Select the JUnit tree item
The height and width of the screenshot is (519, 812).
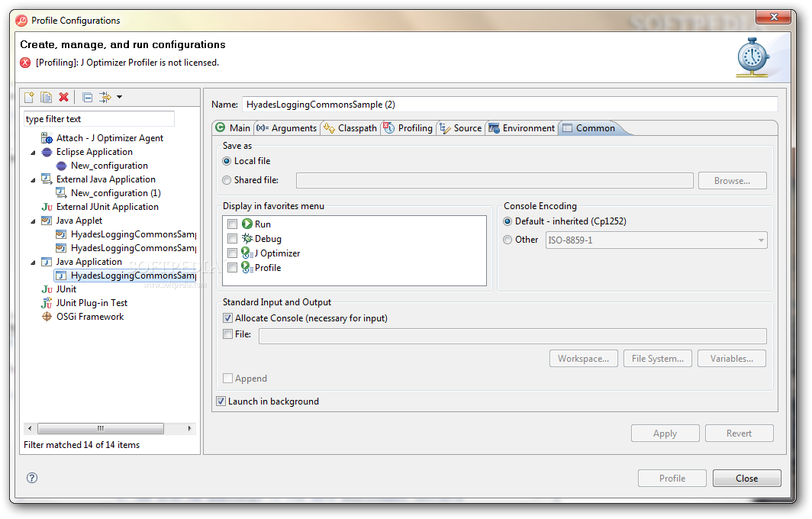tap(66, 289)
